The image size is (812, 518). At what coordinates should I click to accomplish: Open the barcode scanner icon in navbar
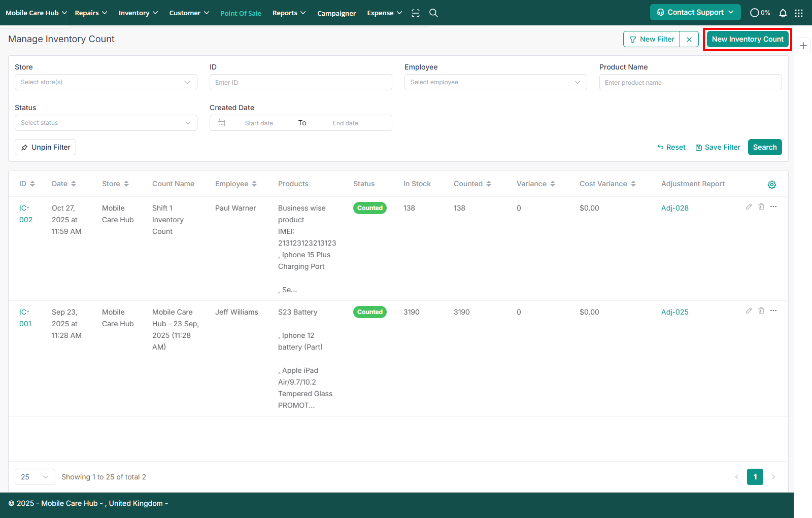click(416, 13)
